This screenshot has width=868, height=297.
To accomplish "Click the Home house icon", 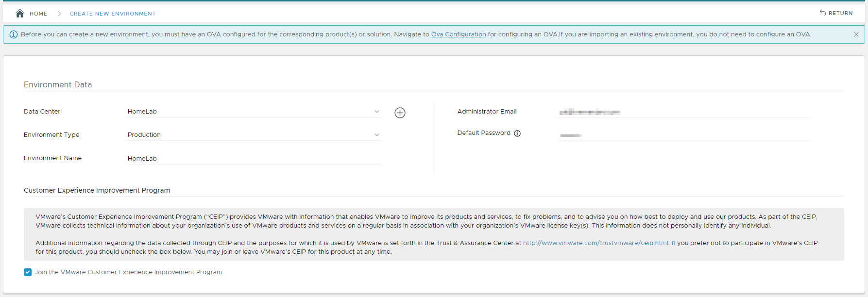I will tap(20, 14).
